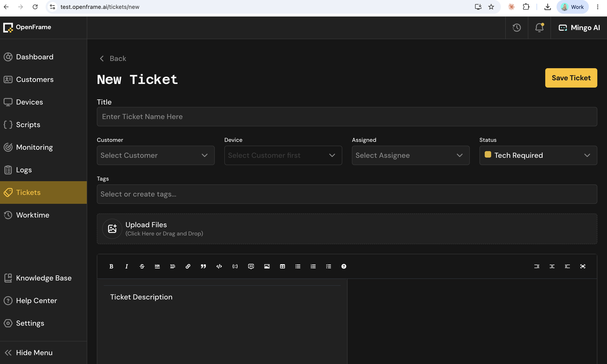The image size is (607, 364).
Task: Toggle bold formatting in ticket description editor
Action: click(x=111, y=266)
